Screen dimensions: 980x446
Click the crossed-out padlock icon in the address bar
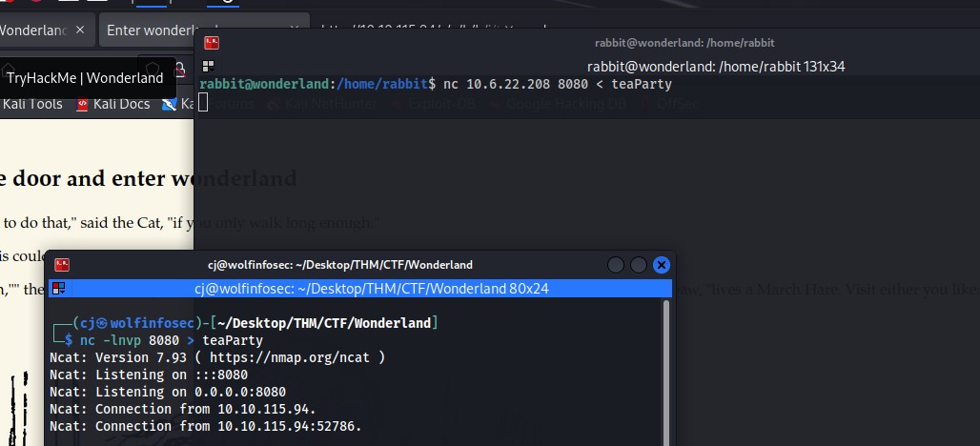(x=179, y=68)
